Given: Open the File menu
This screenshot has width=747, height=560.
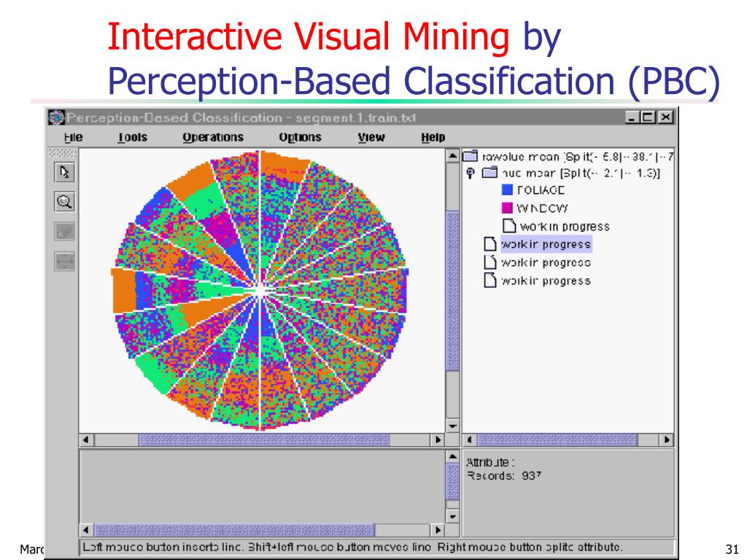Looking at the screenshot, I should pos(74,138).
